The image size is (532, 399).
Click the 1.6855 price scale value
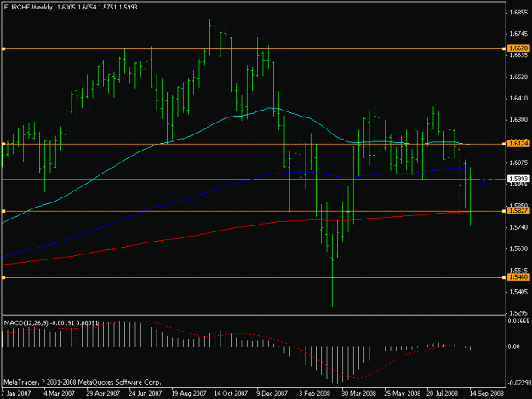point(518,13)
